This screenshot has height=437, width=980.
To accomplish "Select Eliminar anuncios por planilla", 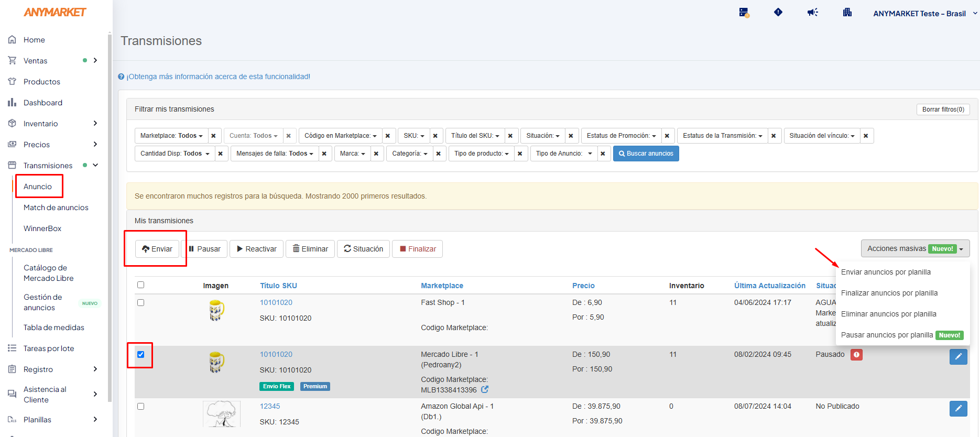I will [x=889, y=314].
